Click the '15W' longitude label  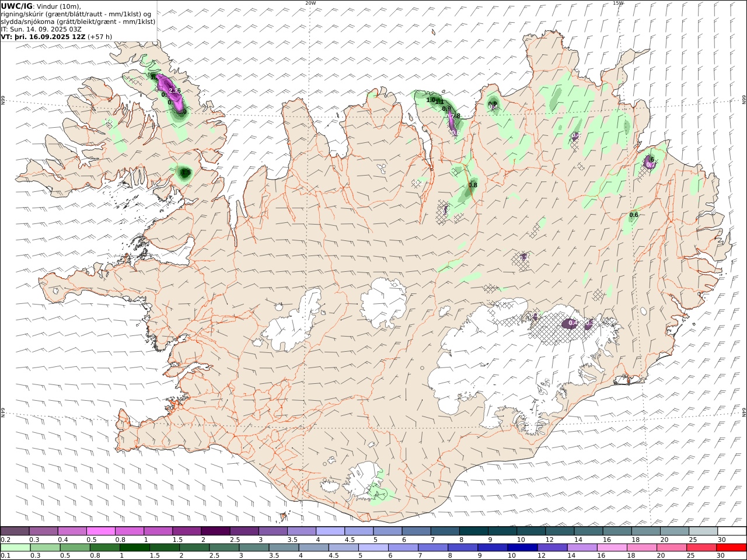[618, 3]
